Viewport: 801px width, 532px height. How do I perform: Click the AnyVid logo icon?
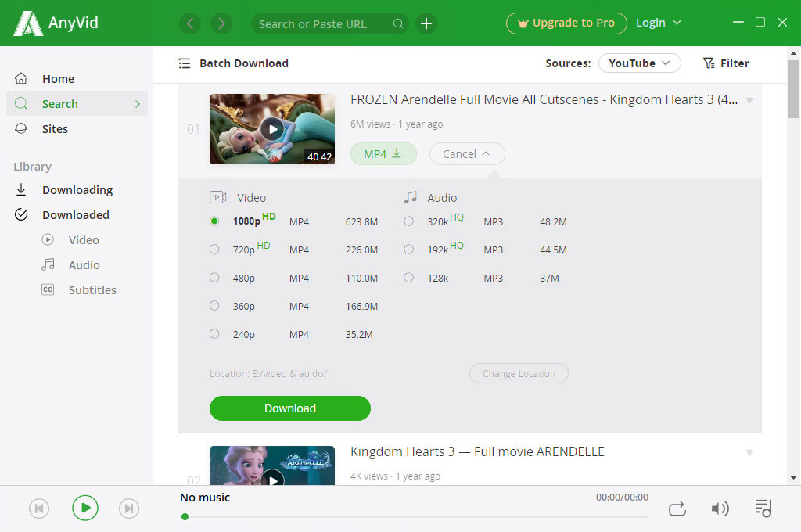pos(28,23)
